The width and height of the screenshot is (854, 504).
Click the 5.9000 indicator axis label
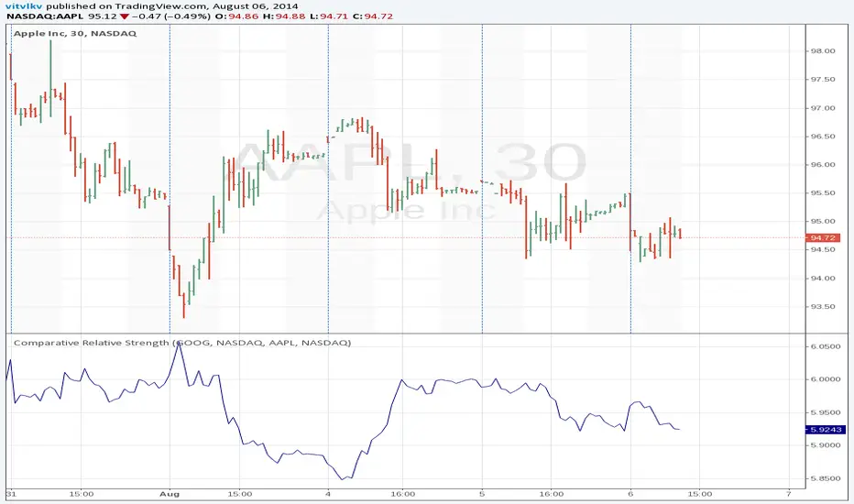click(x=826, y=445)
